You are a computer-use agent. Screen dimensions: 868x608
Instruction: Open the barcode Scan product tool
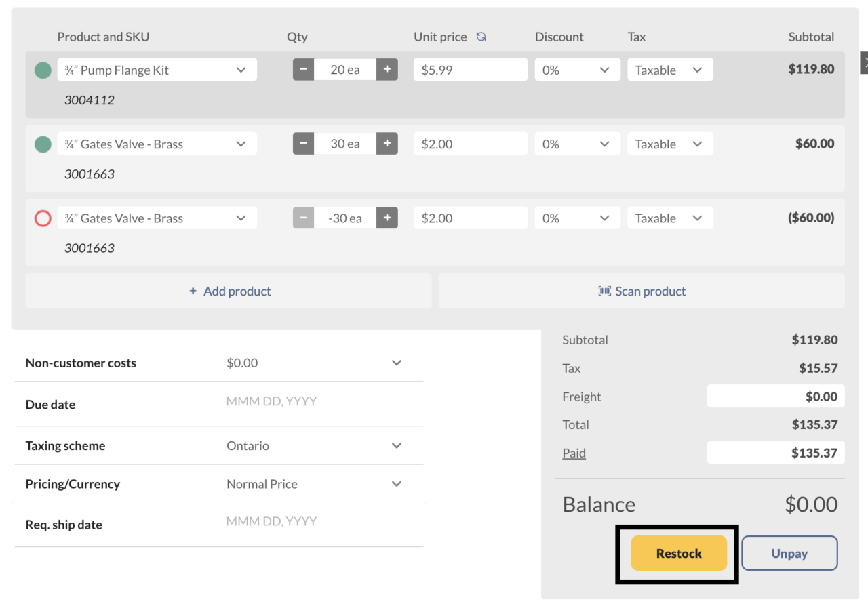click(642, 291)
